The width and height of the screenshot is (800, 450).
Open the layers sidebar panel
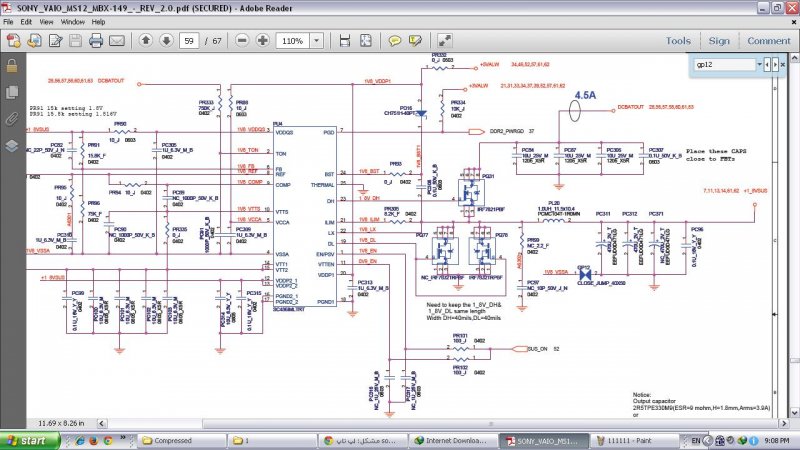12,145
